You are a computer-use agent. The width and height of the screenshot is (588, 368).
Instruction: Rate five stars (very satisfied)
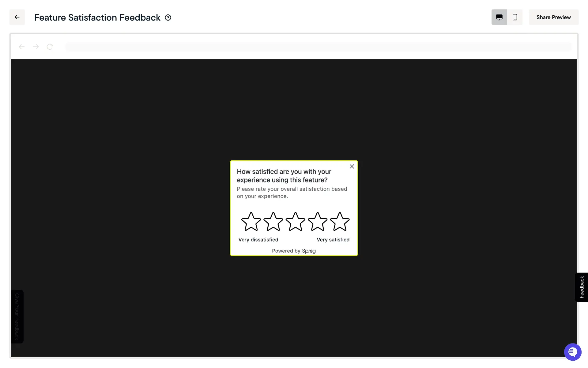pos(340,222)
